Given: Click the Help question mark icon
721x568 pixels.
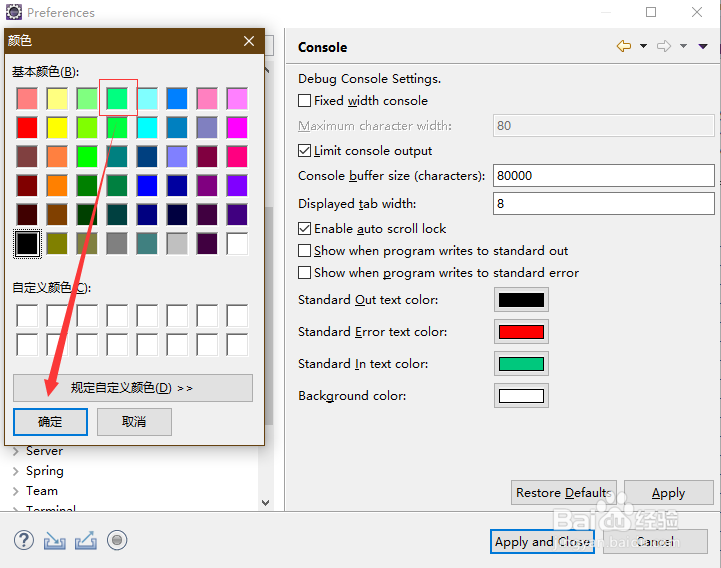Looking at the screenshot, I should (x=24, y=540).
